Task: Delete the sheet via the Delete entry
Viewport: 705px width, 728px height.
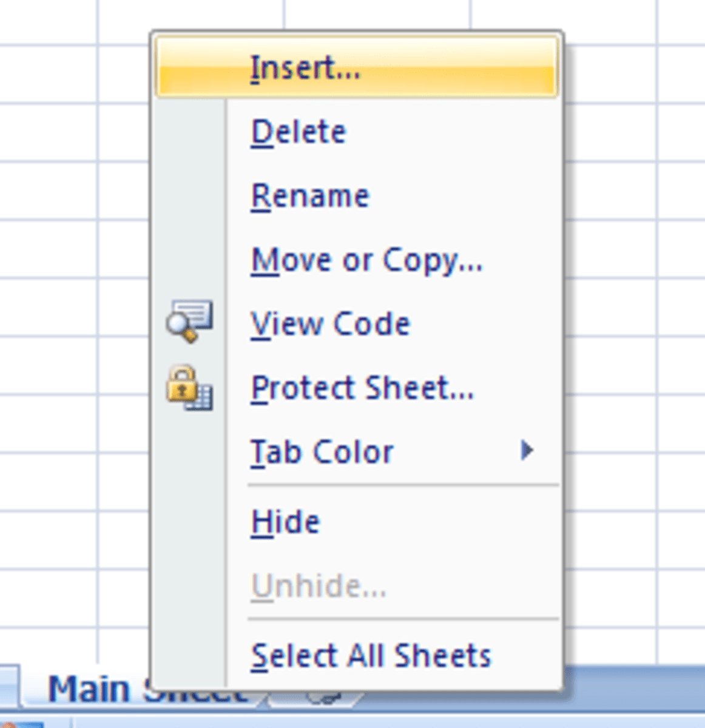Action: [x=298, y=132]
